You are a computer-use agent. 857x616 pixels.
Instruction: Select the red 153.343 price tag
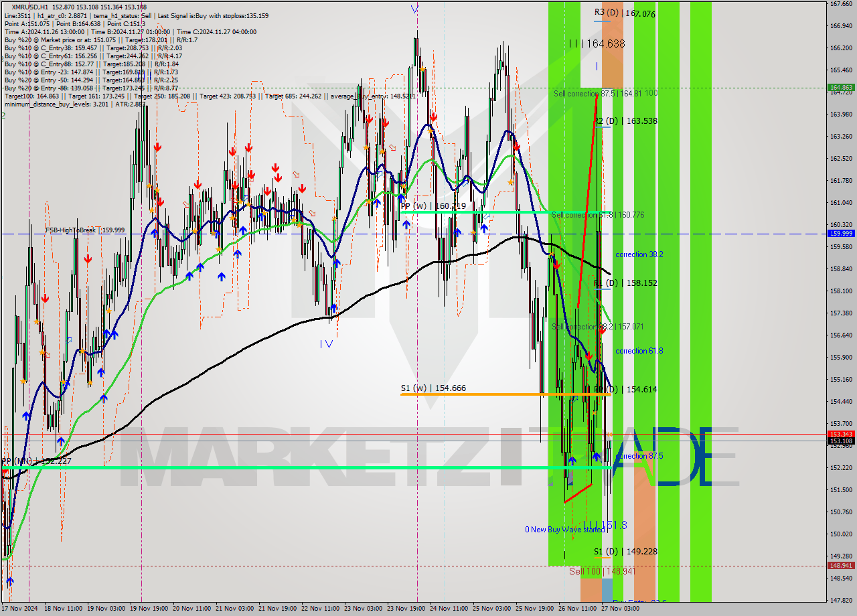click(842, 434)
